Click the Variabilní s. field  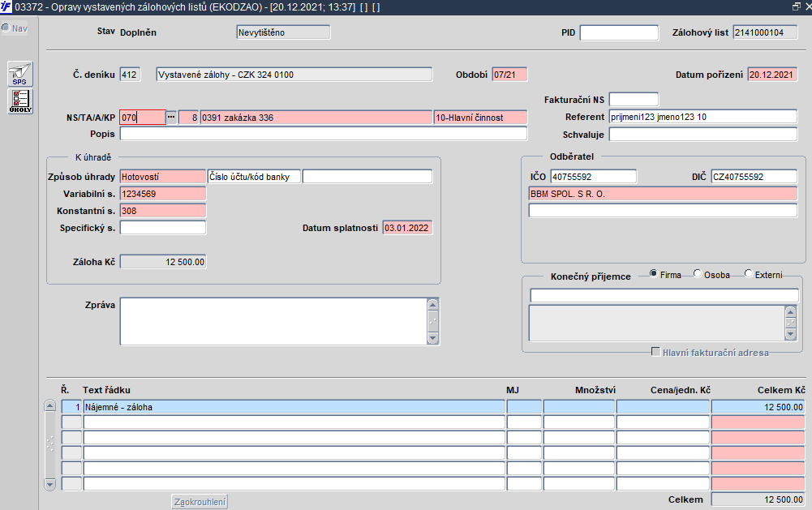pyautogui.click(x=162, y=194)
